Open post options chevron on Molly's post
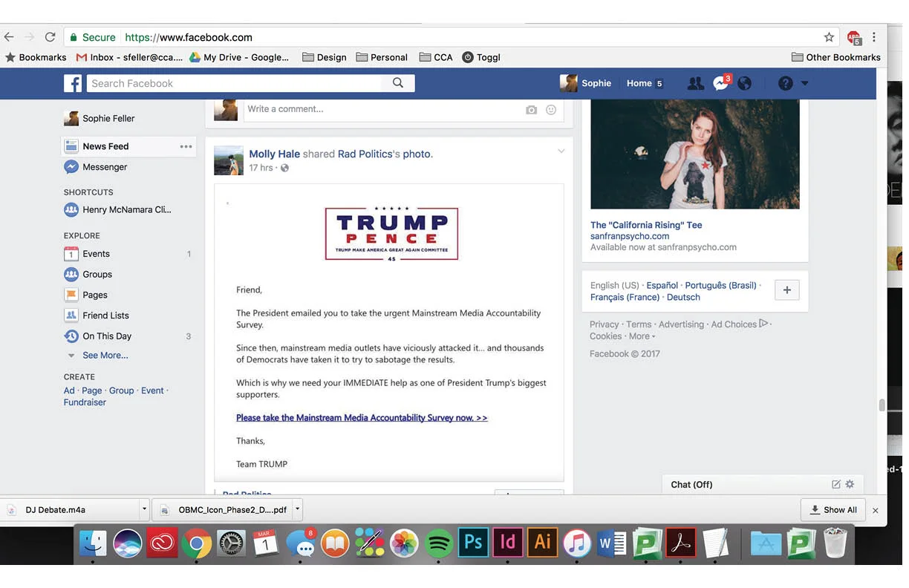The height and width of the screenshot is (588, 909). [x=561, y=151]
